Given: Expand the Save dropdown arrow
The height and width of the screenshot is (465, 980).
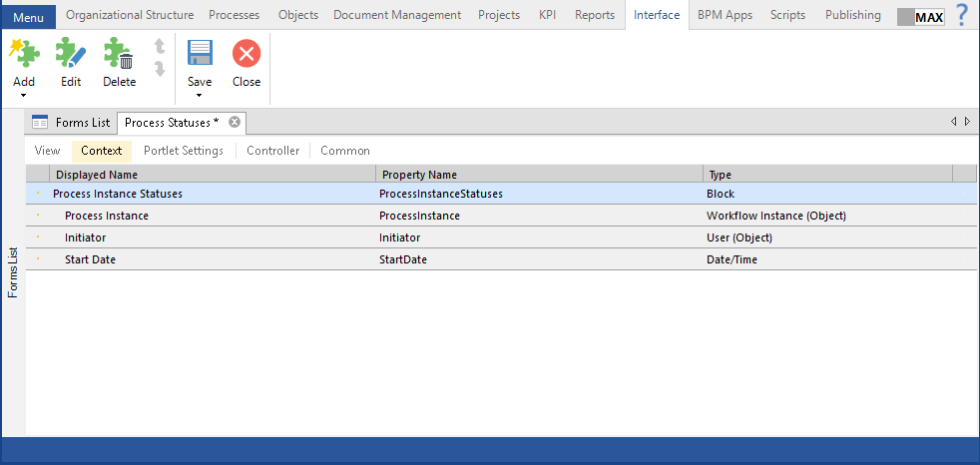Looking at the screenshot, I should pyautogui.click(x=200, y=96).
